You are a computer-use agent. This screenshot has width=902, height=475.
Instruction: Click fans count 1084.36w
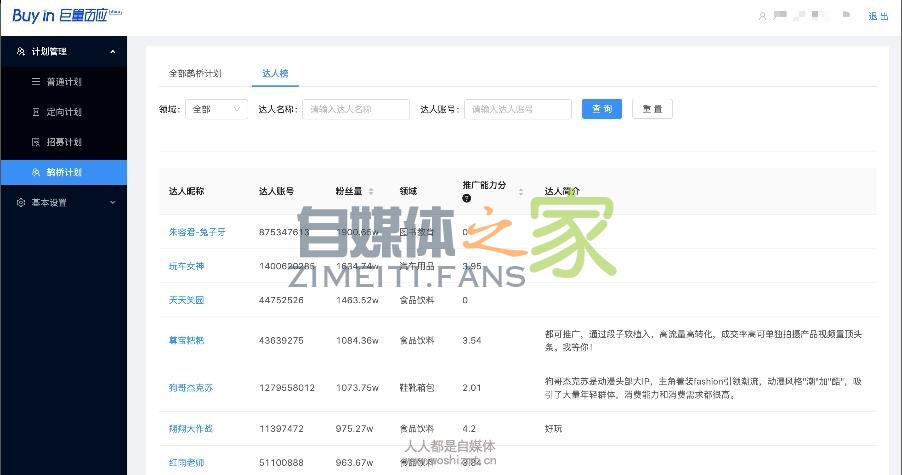tap(357, 340)
